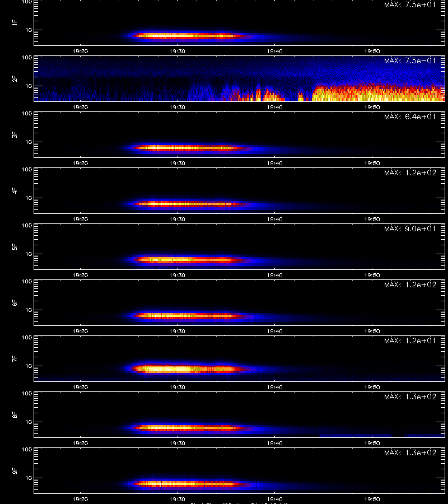Click the 19:50 time tick below panel 6F

(x=372, y=331)
